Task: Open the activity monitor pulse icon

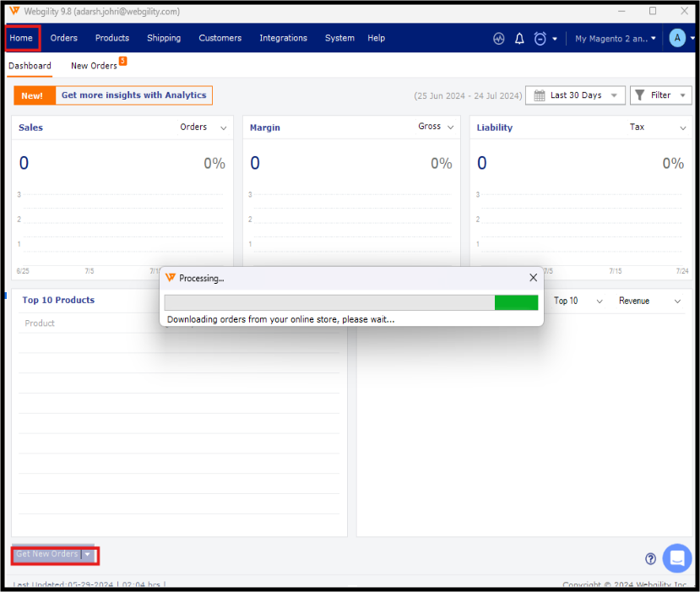Action: click(x=499, y=39)
